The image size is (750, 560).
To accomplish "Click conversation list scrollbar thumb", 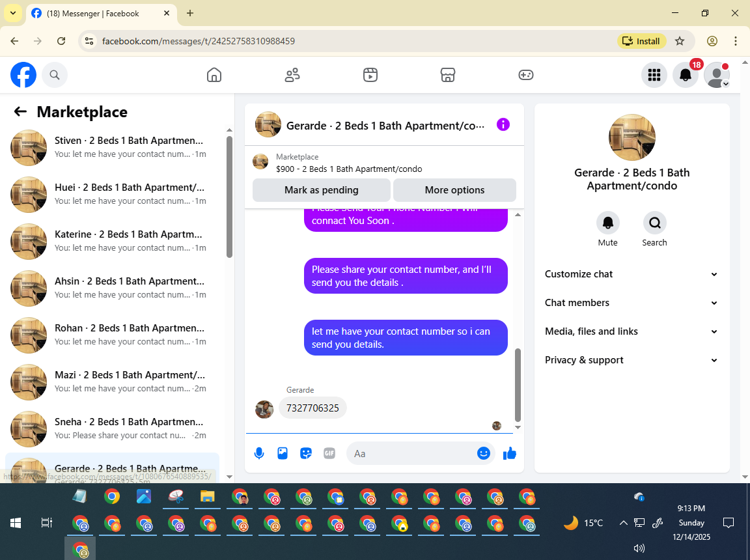I will (229, 197).
